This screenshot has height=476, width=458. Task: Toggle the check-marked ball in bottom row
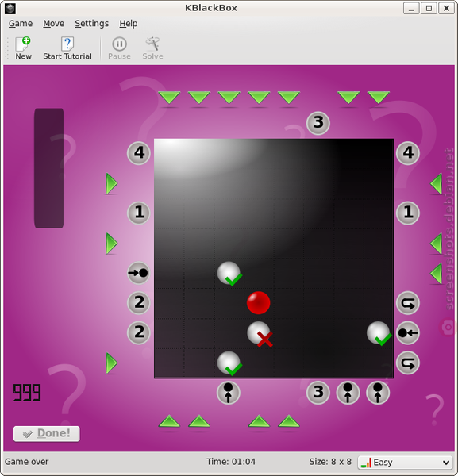pos(229,363)
